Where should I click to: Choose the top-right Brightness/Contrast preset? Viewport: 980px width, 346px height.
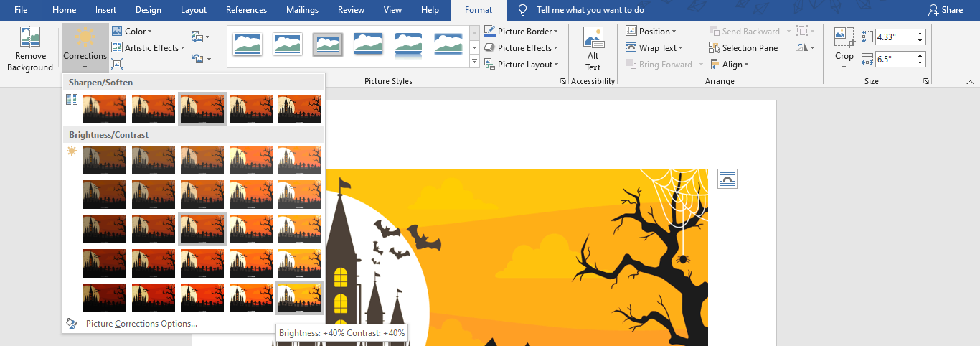pos(300,160)
